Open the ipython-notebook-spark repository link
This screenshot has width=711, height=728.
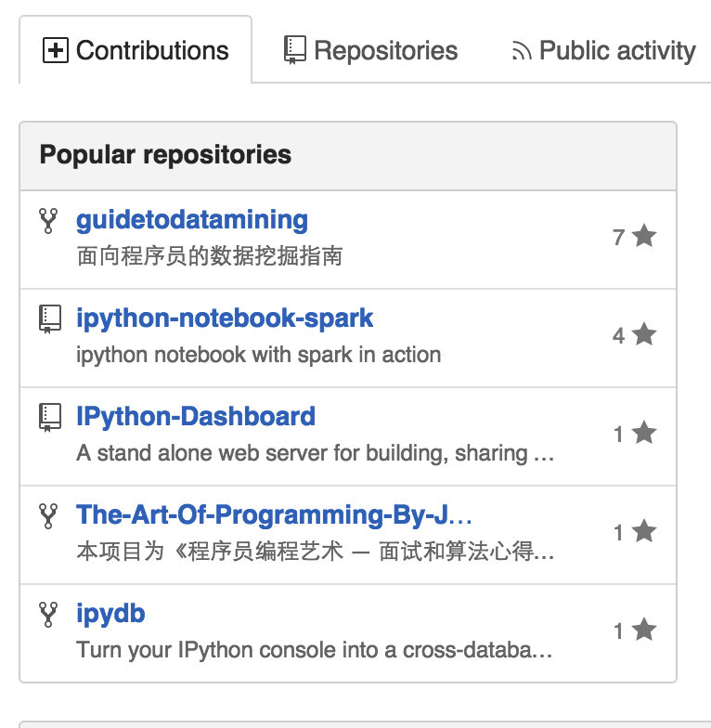pyautogui.click(x=225, y=318)
